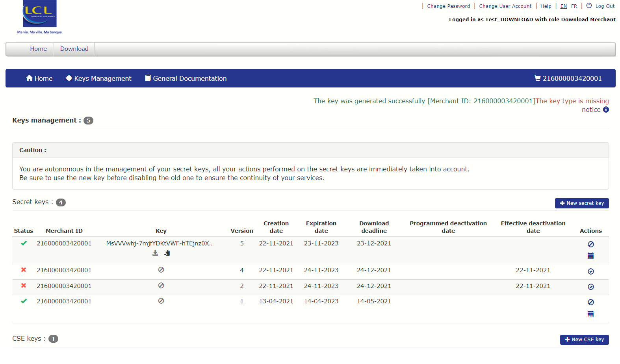Click the Keys management count badge 5
Image resolution: width=620 pixels, height=364 pixels.
88,121
